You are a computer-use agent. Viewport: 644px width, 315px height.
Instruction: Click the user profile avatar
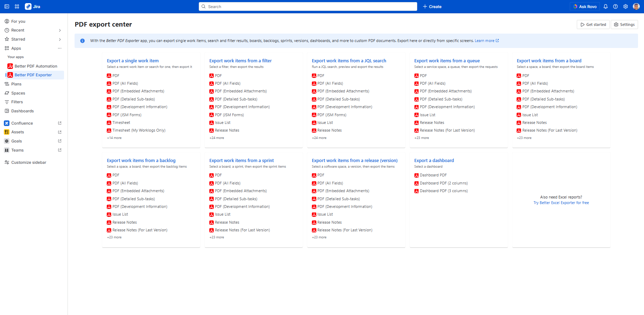[x=636, y=7]
